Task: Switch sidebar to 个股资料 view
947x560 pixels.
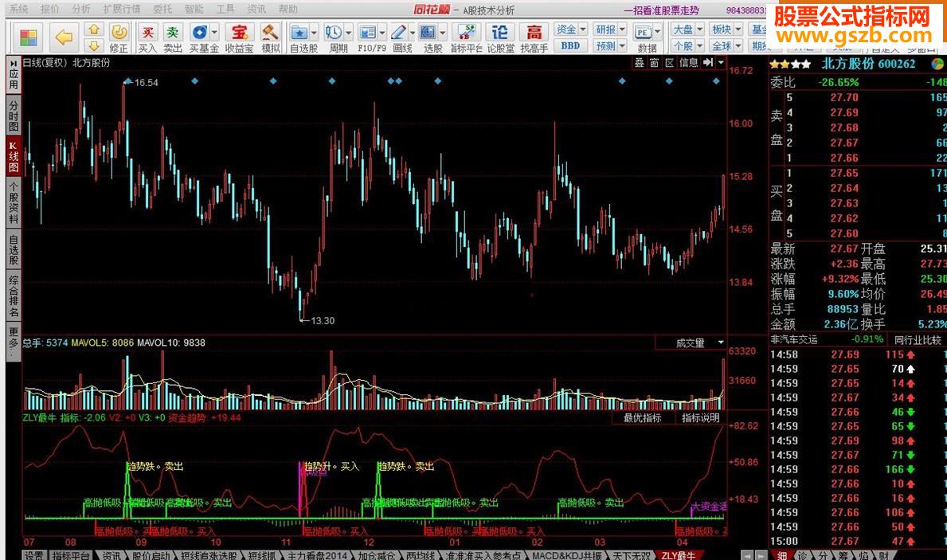Action: coord(14,202)
